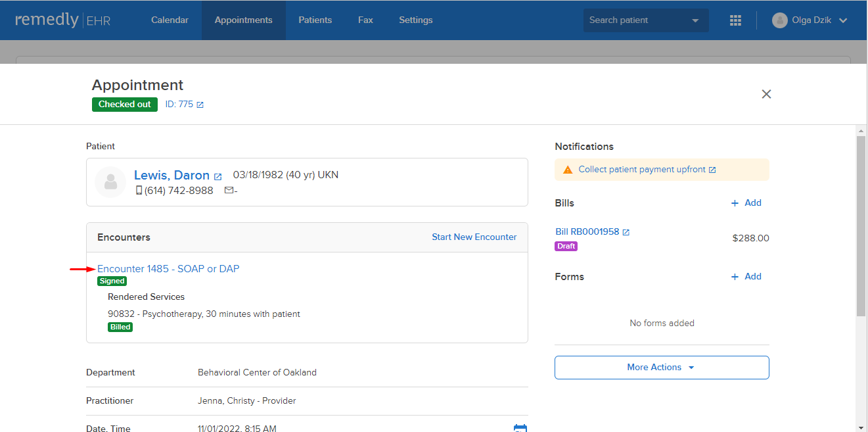Click Olga Dzik user avatar icon

pos(779,20)
